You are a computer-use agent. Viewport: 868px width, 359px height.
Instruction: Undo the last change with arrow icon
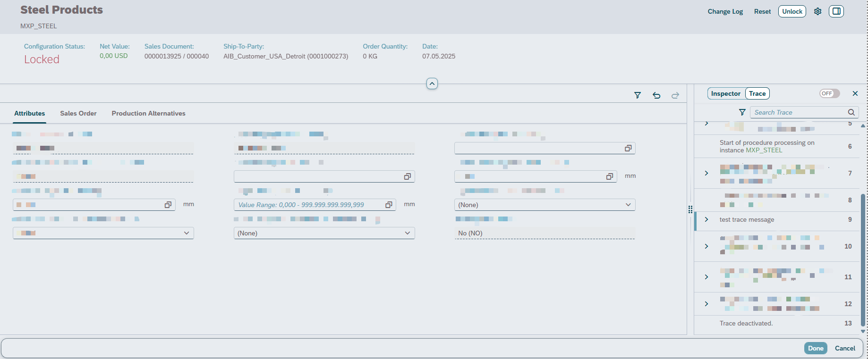656,95
